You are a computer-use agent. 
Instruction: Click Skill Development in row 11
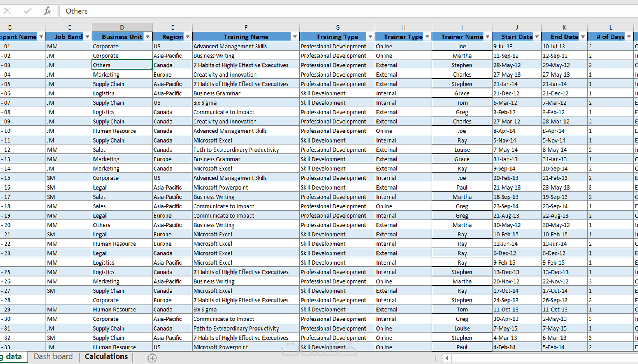tap(337, 140)
